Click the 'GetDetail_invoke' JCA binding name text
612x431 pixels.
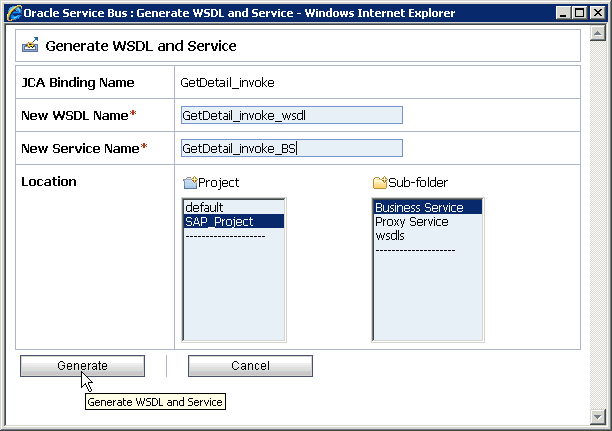pos(227,83)
